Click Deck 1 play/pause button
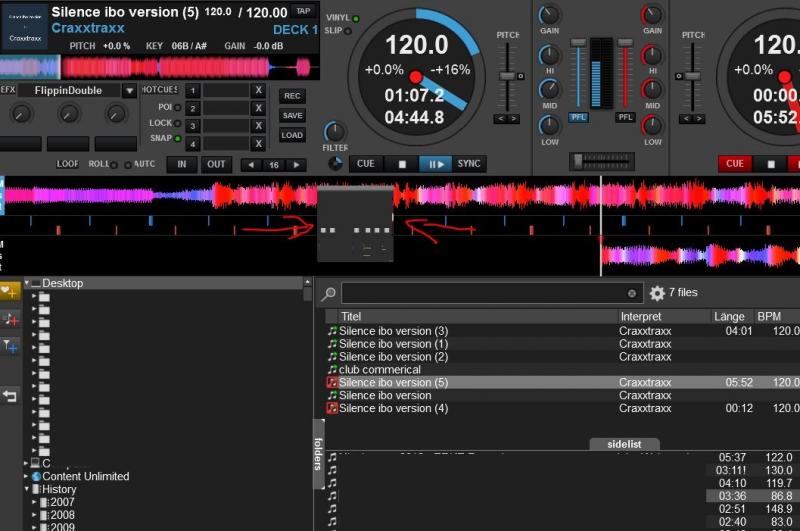Screen dimensions: 800x531 click(x=435, y=164)
